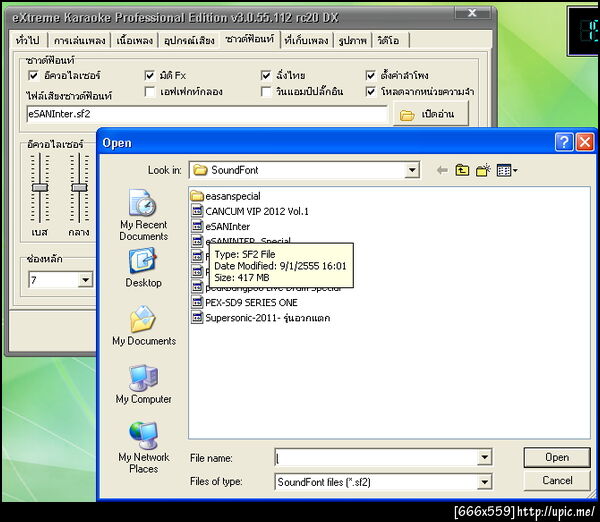Click the Supersonic-2011 file icon

[197, 318]
